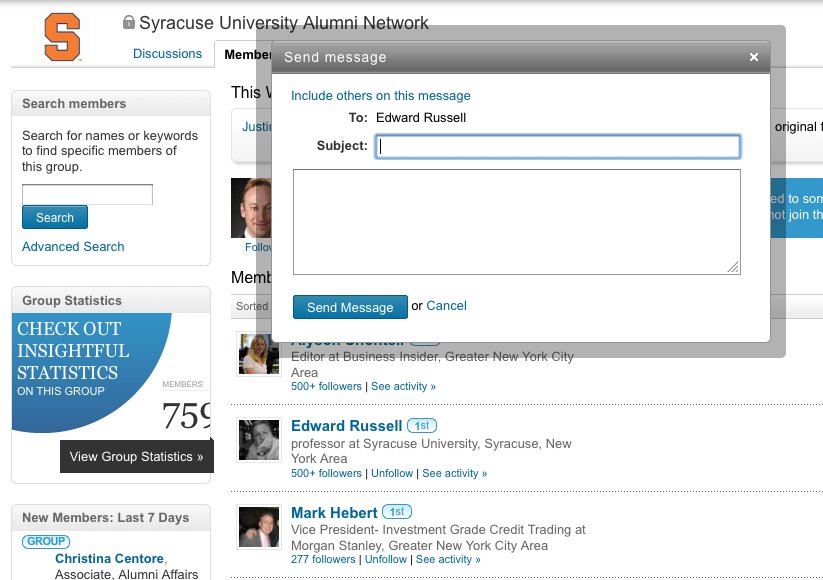Click the 1st connection badge next to Edward Russell

(x=421, y=426)
